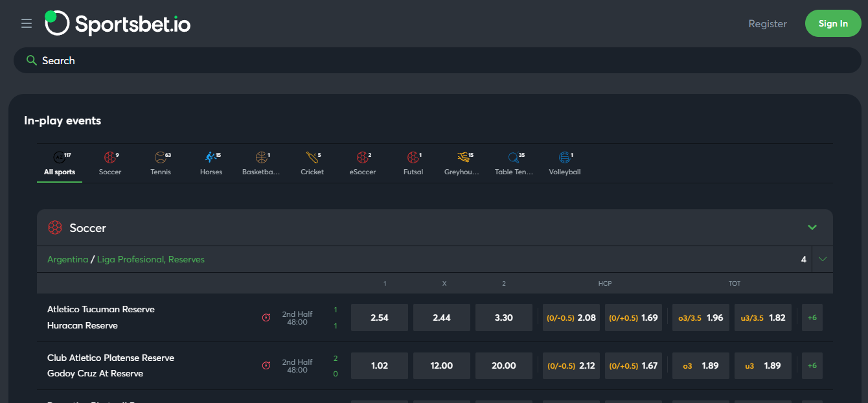
Task: Bet Godoy Cruz win at 20.00
Action: pyautogui.click(x=504, y=365)
